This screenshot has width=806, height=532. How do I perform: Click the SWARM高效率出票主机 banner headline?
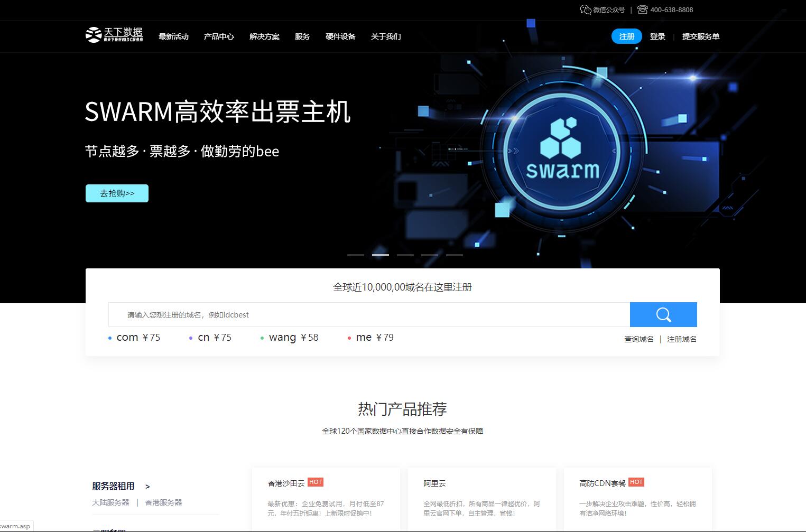218,111
